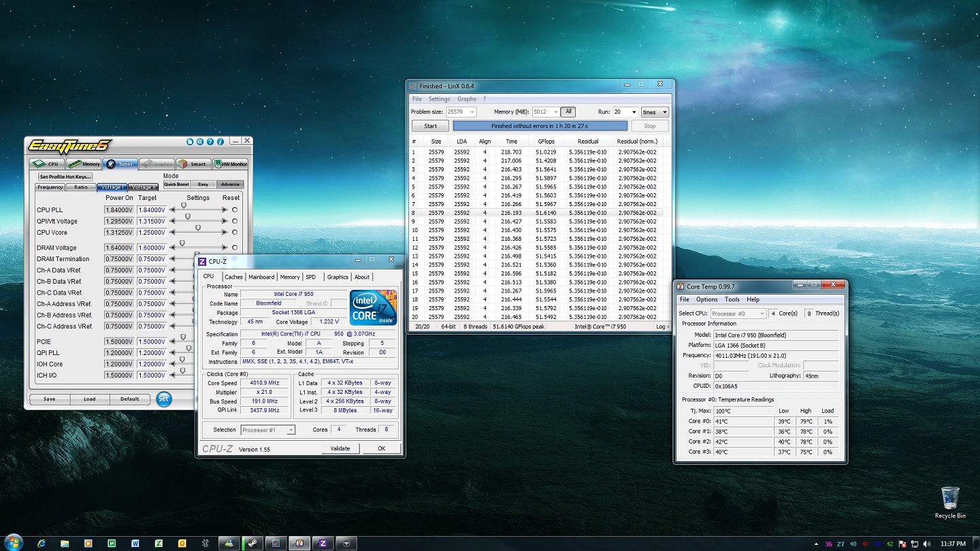Switch to Caches tab in CPU-Z
This screenshot has width=980, height=551.
(x=233, y=277)
